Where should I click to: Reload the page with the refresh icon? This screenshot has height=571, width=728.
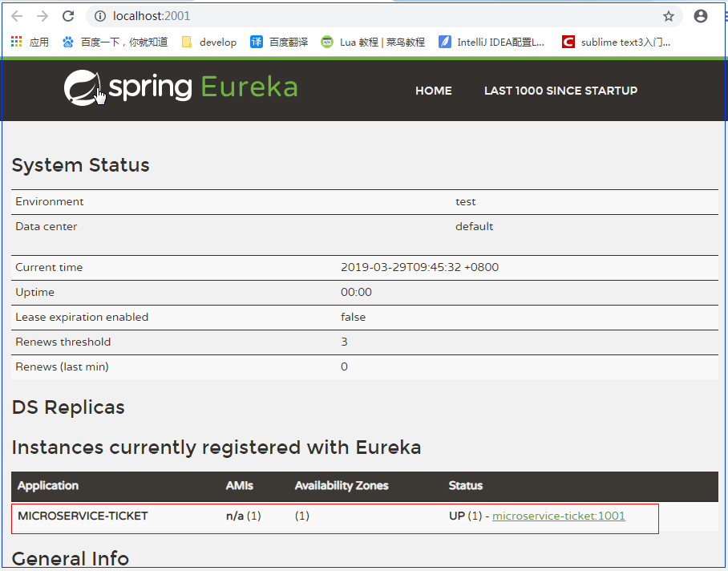pyautogui.click(x=68, y=16)
